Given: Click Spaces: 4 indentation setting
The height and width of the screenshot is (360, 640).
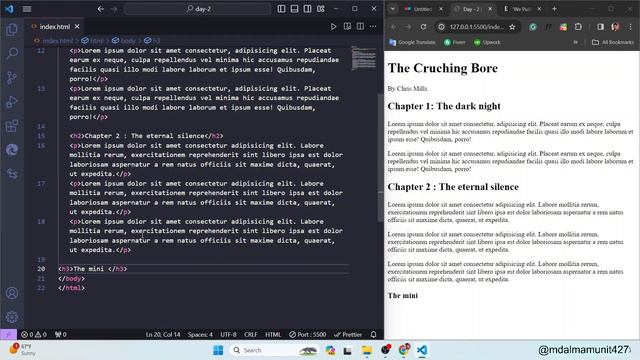Looking at the screenshot, I should click(x=200, y=334).
